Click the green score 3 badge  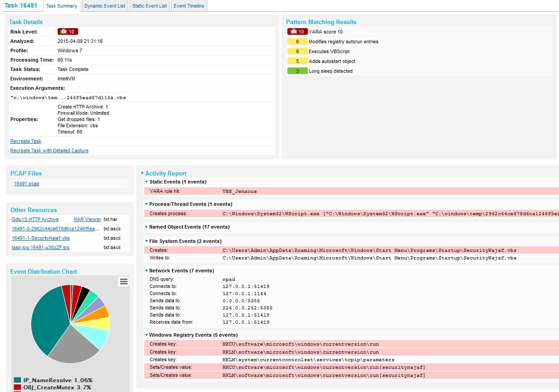298,71
